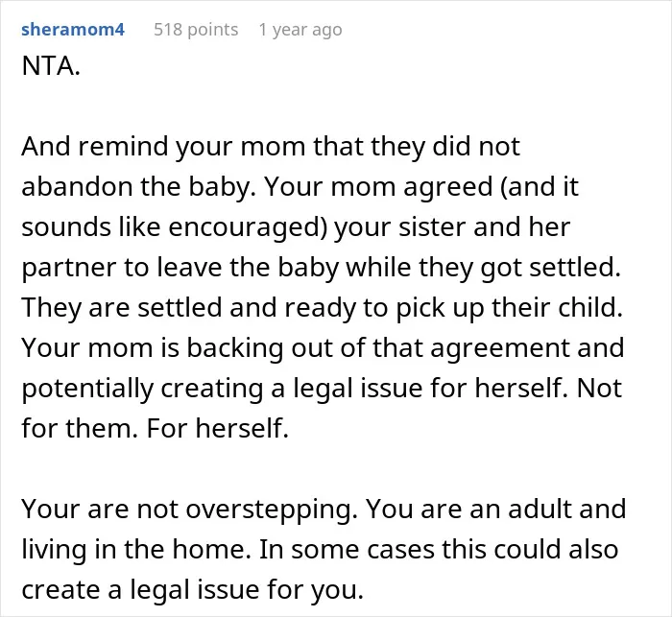Click the line 'for them. For herself.'
The image size is (672, 617).
[x=156, y=429]
